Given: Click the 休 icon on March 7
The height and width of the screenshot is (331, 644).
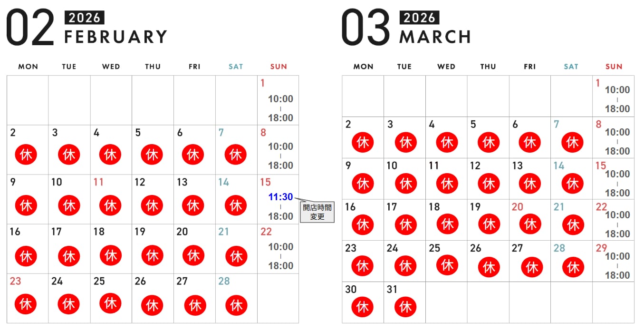Looking at the screenshot, I should [x=573, y=142].
